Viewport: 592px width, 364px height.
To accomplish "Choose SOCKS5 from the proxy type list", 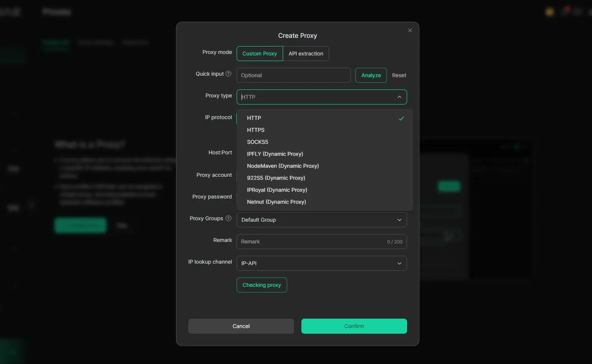I will pyautogui.click(x=258, y=142).
